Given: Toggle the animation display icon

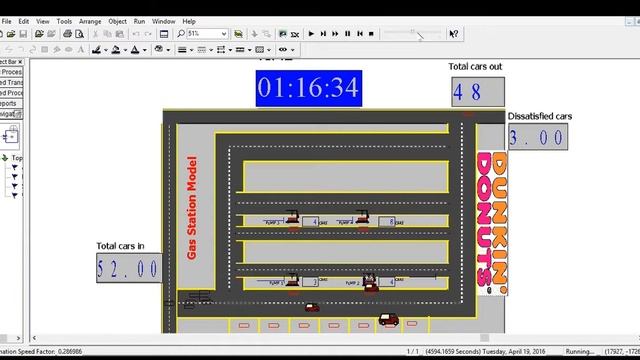Looking at the screenshot, I should 282,34.
